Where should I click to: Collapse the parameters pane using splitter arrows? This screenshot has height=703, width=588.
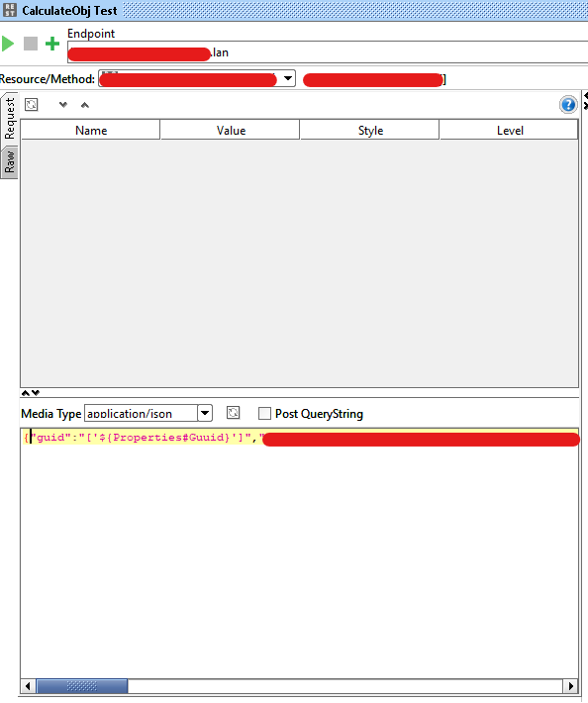pyautogui.click(x=31, y=393)
